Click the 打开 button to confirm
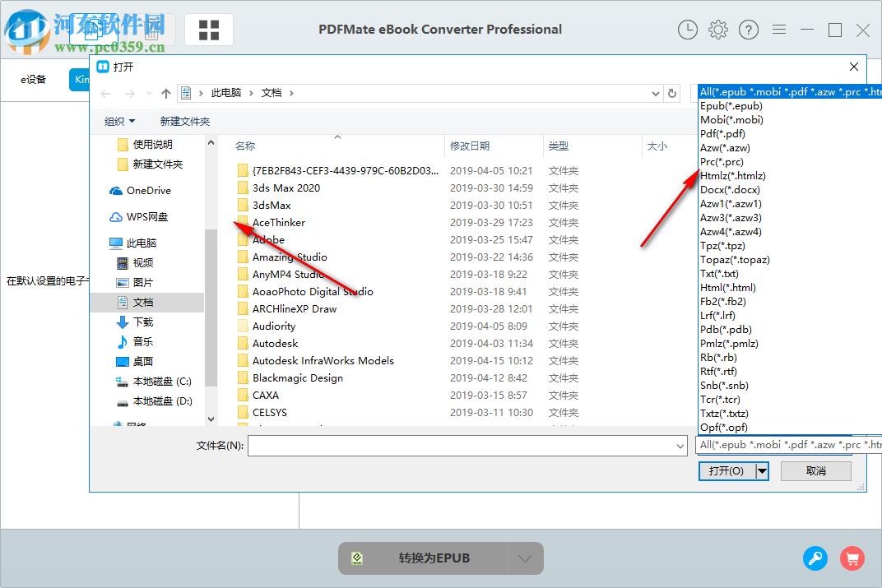The image size is (882, 588). pos(726,470)
